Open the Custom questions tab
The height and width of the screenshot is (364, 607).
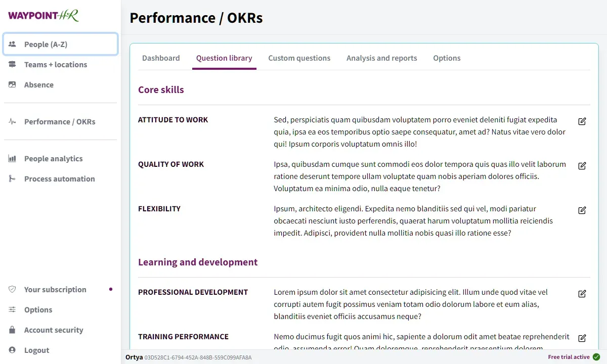click(299, 58)
